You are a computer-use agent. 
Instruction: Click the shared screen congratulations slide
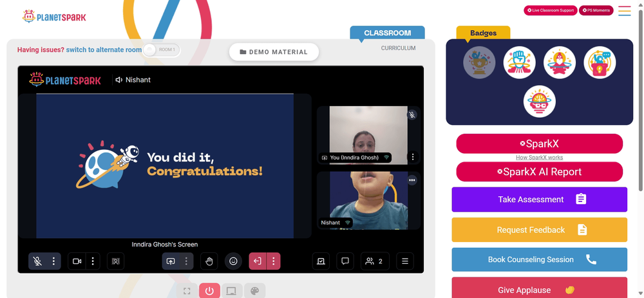(x=165, y=166)
